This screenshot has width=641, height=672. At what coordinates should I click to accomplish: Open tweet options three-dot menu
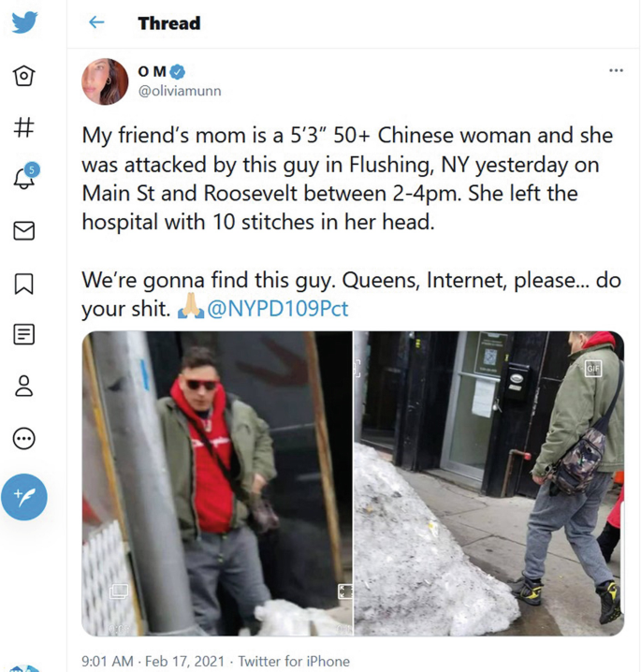pos(616,70)
